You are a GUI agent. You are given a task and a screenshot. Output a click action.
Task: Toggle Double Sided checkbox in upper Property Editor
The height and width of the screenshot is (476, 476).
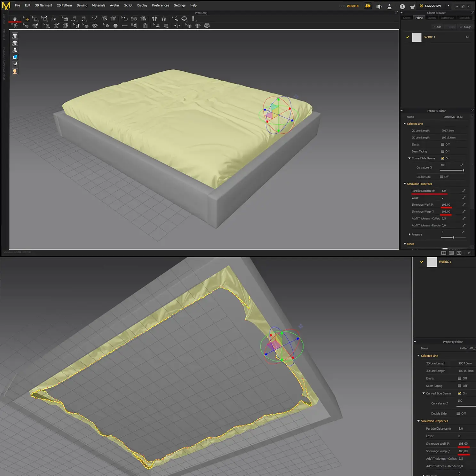(441, 177)
